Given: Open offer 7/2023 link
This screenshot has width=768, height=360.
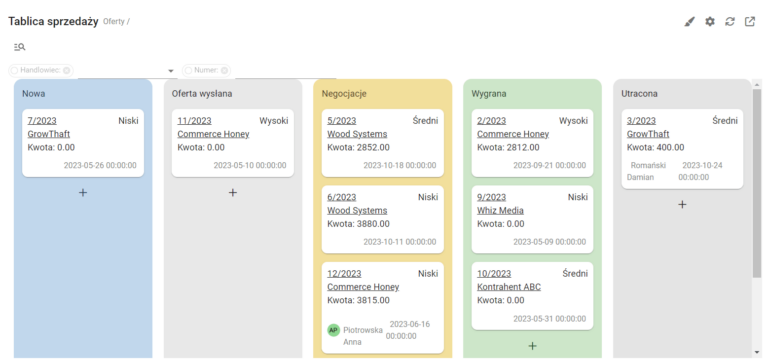Looking at the screenshot, I should tap(42, 121).
